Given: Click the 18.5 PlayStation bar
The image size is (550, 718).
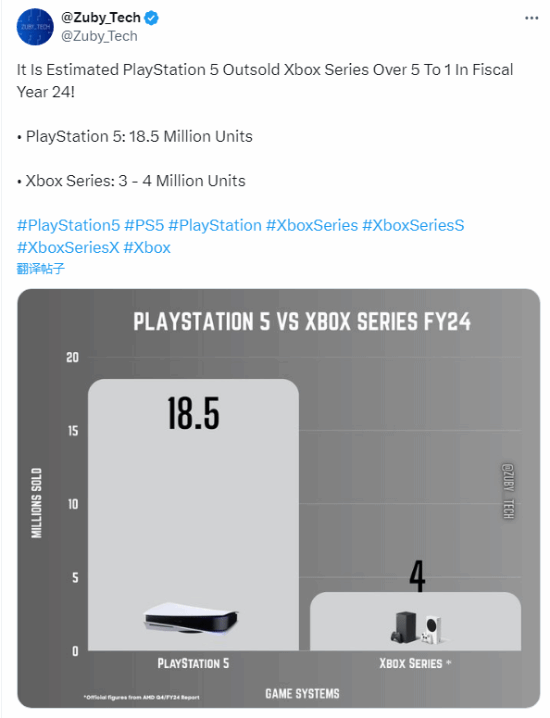Looking at the screenshot, I should pos(193,514).
